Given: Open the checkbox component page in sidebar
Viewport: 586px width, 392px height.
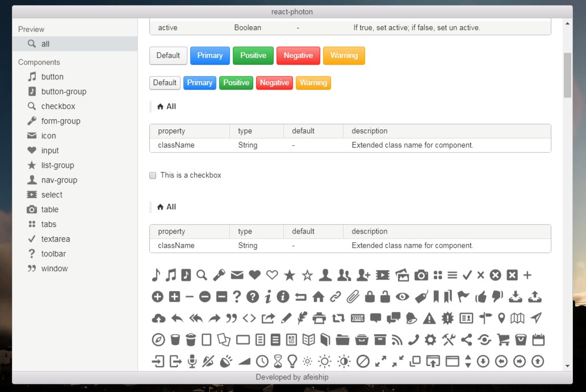Looking at the screenshot, I should coord(58,106).
